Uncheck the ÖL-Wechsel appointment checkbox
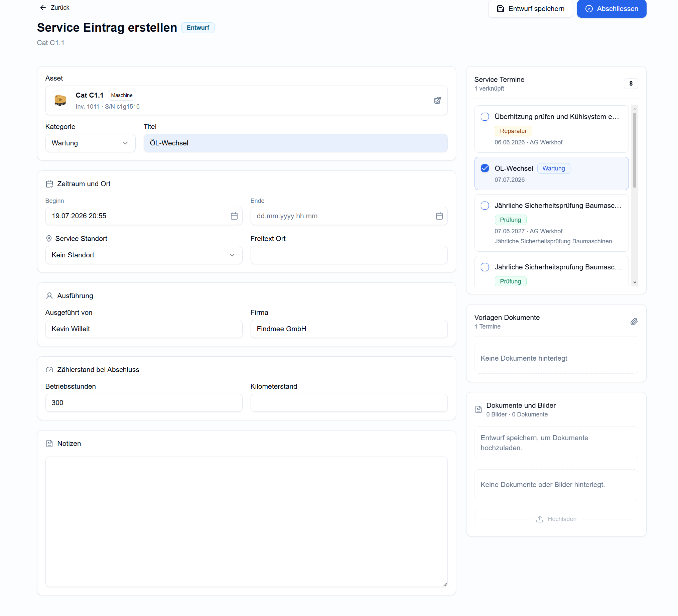Image resolution: width=678 pixels, height=616 pixels. pos(485,168)
